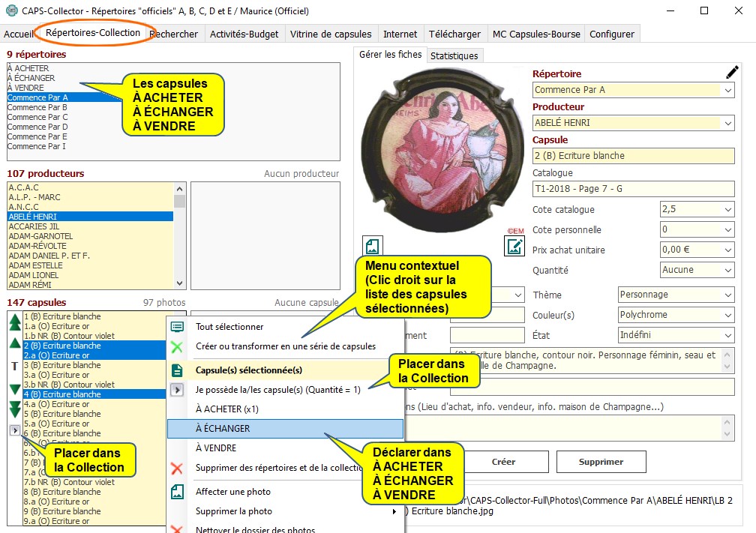Image resolution: width=756 pixels, height=533 pixels.
Task: Select producer ADAM ESTELLE
Action: tap(91, 265)
